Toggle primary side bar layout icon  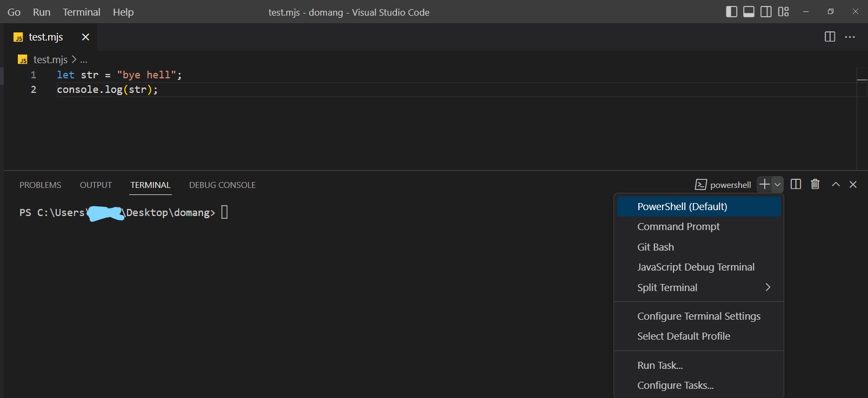pos(731,12)
